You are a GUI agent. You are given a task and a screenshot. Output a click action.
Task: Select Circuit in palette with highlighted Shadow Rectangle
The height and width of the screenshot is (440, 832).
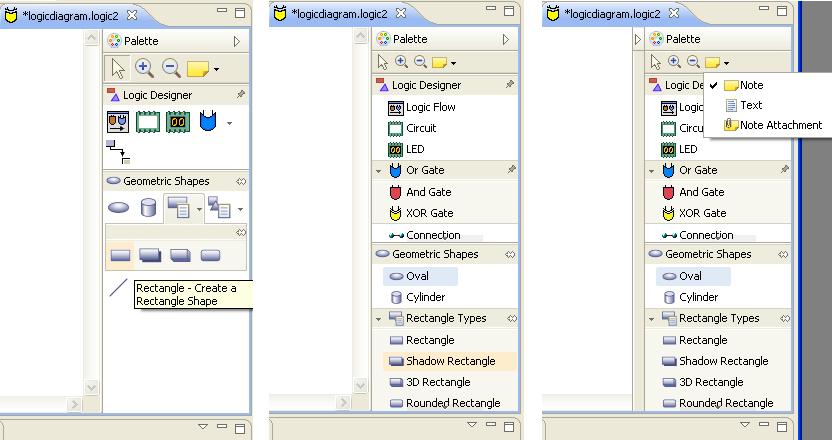pyautogui.click(x=412, y=128)
